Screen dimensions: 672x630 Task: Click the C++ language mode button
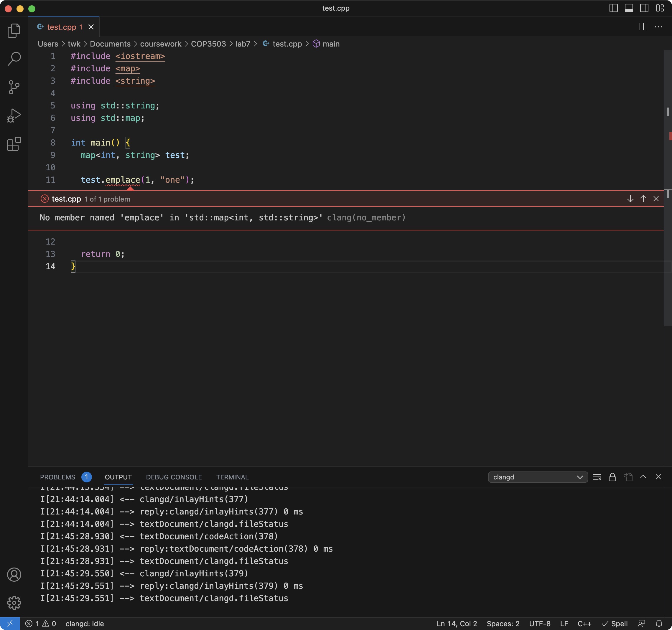584,624
